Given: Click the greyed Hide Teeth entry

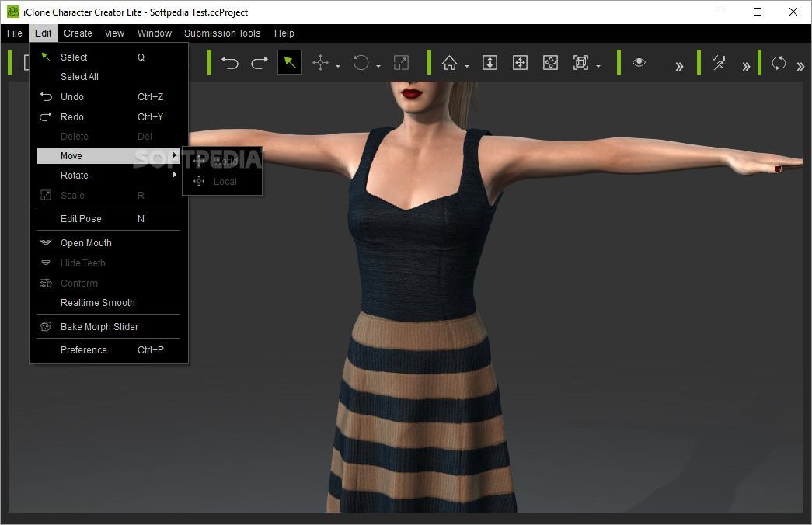Looking at the screenshot, I should point(109,263).
